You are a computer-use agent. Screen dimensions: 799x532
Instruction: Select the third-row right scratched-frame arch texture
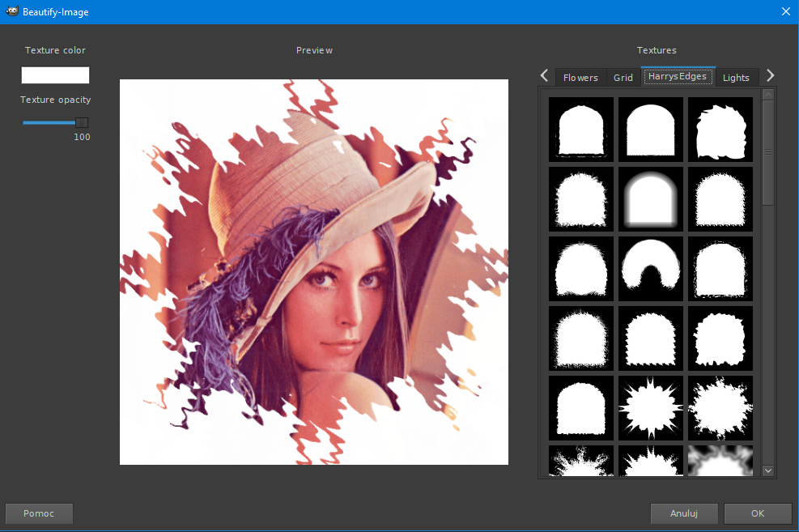tap(720, 269)
